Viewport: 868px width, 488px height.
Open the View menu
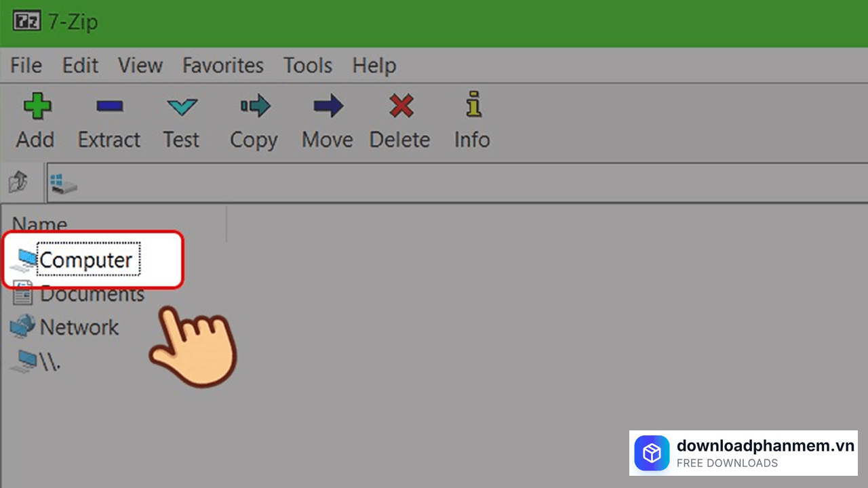pyautogui.click(x=140, y=66)
